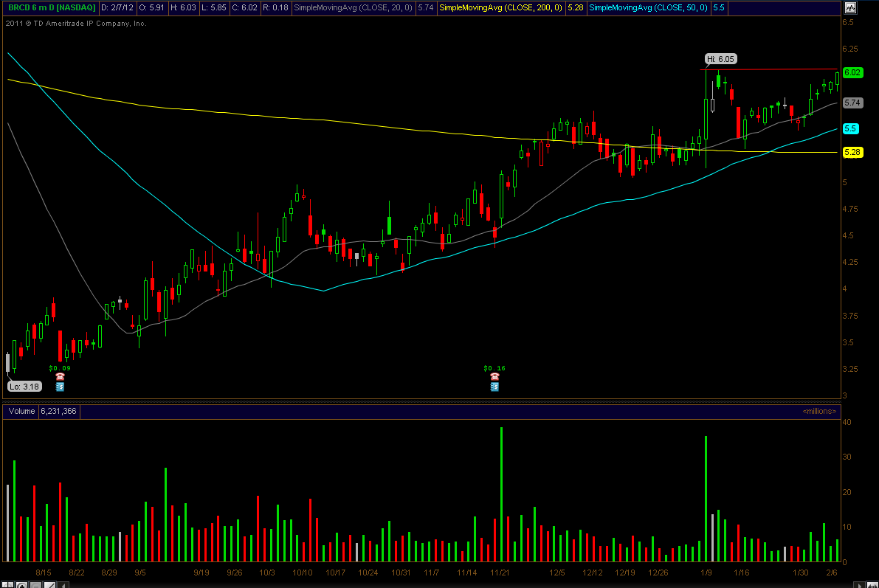Click the red phone icon under $0.16
The image size is (879, 588).
(494, 377)
